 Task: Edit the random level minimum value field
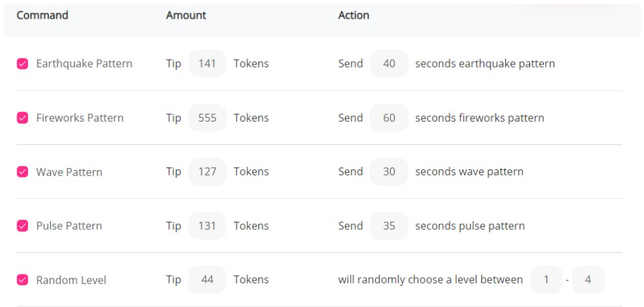[546, 280]
